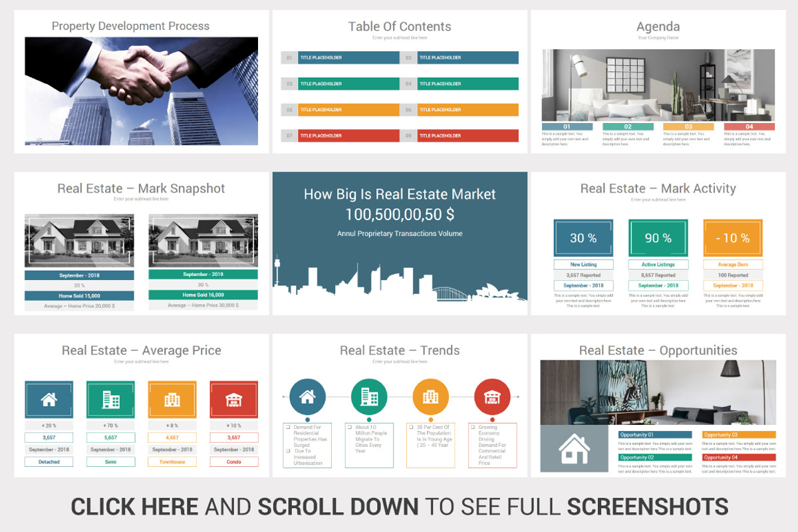The width and height of the screenshot is (798, 532).
Task: Click the New Listing label
Action: click(583, 265)
